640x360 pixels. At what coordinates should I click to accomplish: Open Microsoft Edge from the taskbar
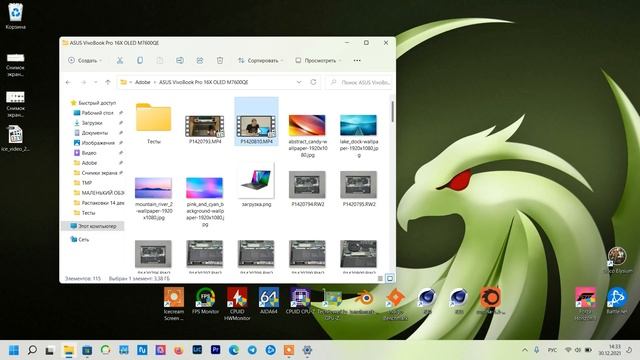coord(234,350)
